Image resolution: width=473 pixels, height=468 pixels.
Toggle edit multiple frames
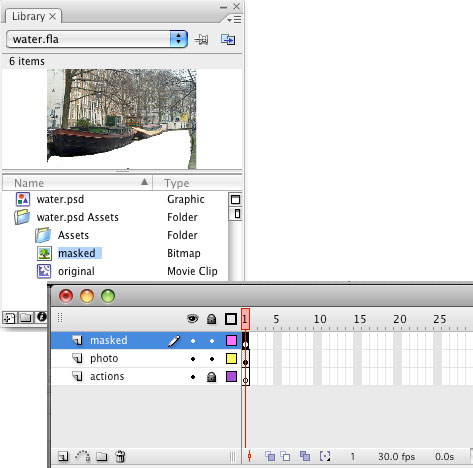[x=305, y=456]
